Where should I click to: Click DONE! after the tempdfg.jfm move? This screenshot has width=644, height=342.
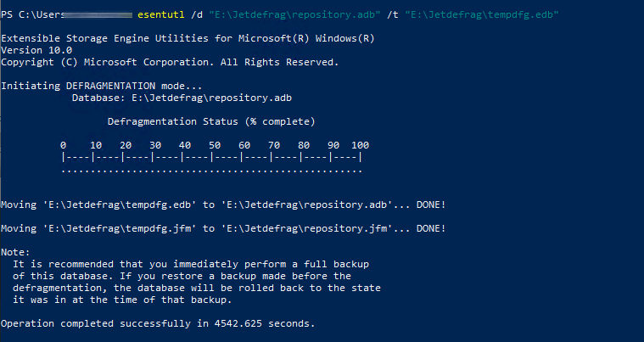point(431,228)
